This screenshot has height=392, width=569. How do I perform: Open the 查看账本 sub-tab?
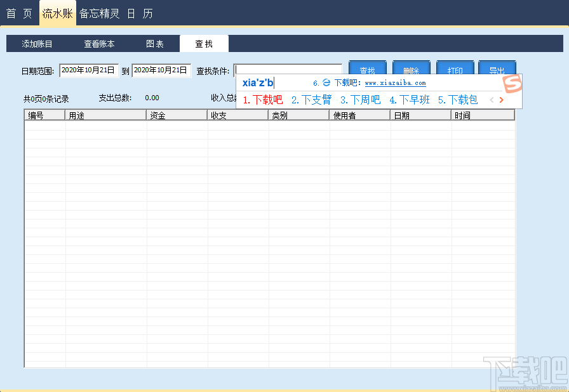coord(100,44)
